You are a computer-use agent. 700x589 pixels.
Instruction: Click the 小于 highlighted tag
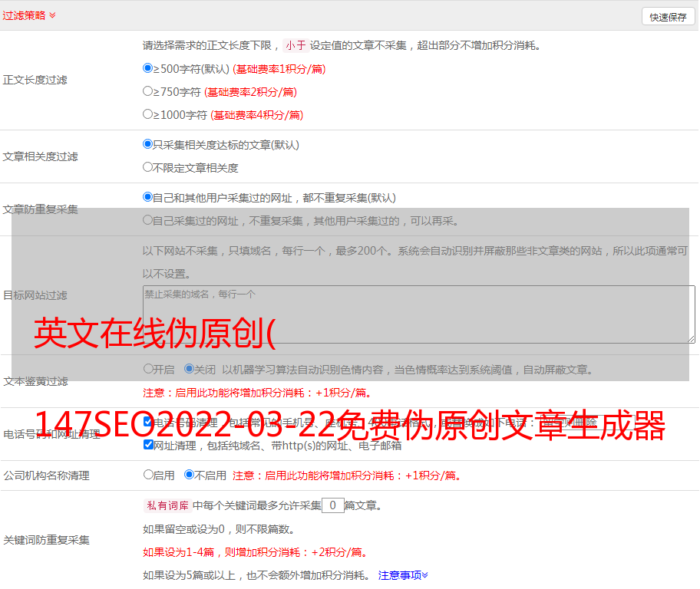(x=296, y=45)
